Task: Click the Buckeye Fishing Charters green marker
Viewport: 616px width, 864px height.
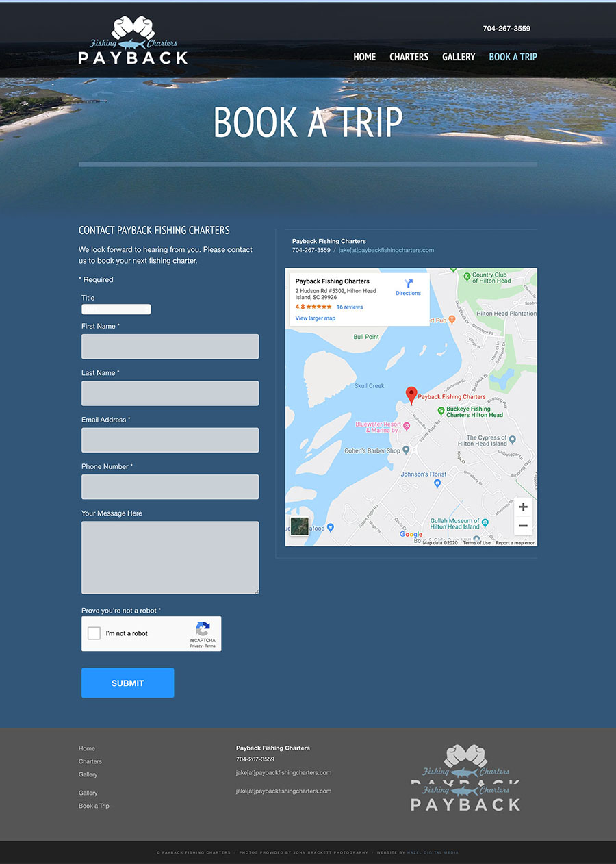Action: [441, 410]
